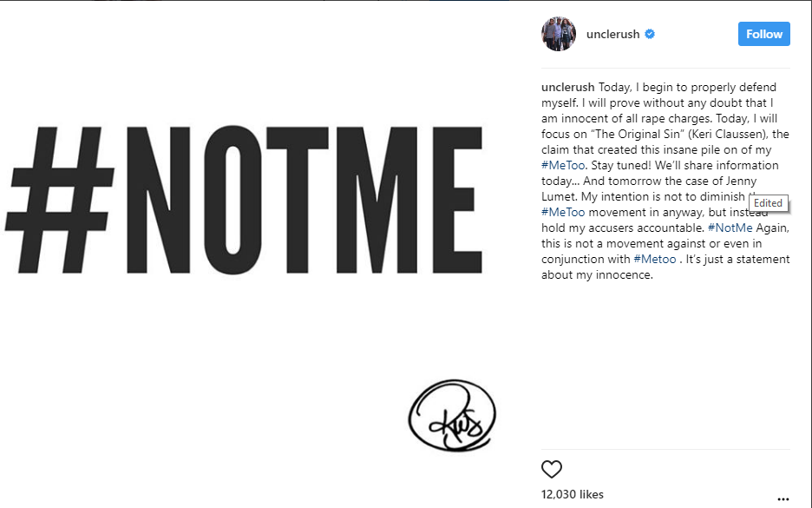Click the bold unclerush name starting the caption
Viewport: 812px width, 508px height.
click(x=568, y=88)
